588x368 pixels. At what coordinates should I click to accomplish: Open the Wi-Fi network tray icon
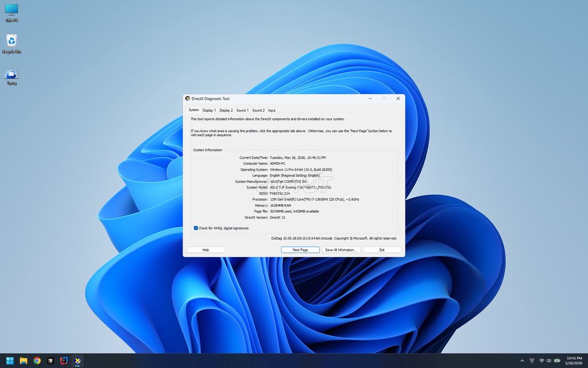(541, 361)
